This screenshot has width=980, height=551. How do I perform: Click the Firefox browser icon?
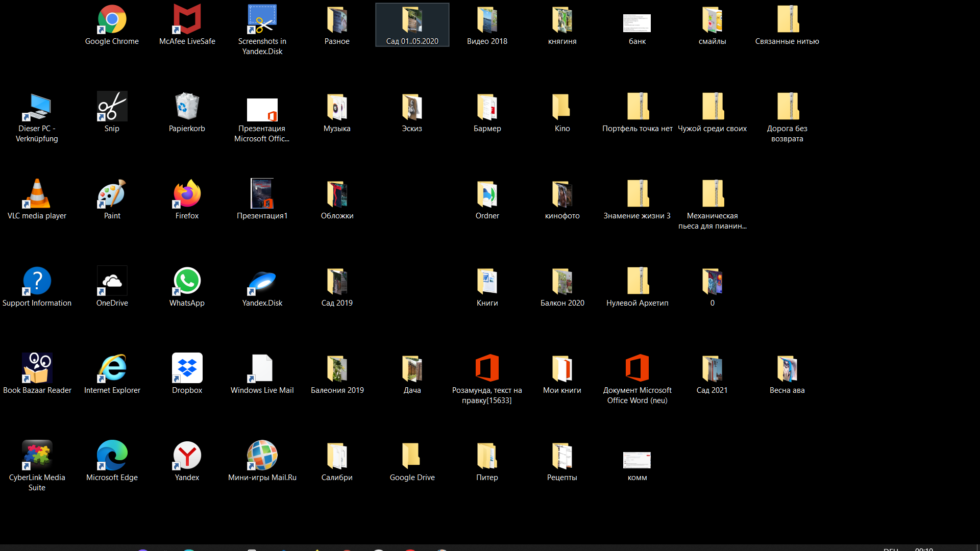click(187, 194)
